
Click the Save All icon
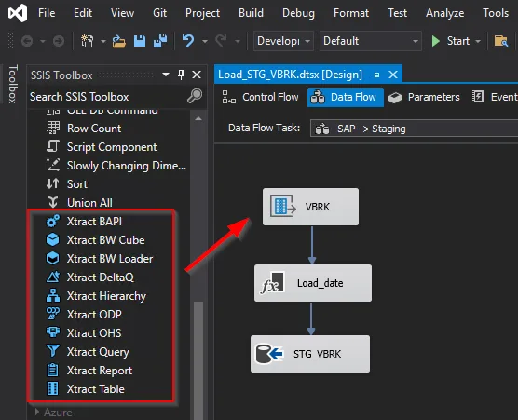[160, 41]
